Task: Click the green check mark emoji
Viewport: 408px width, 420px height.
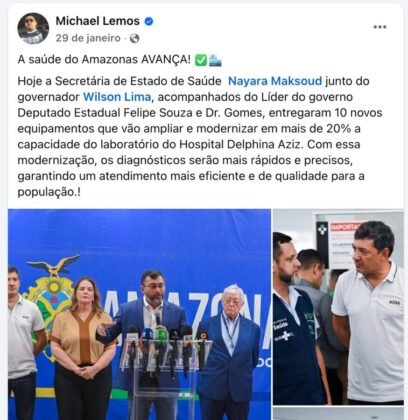Action: (x=201, y=60)
